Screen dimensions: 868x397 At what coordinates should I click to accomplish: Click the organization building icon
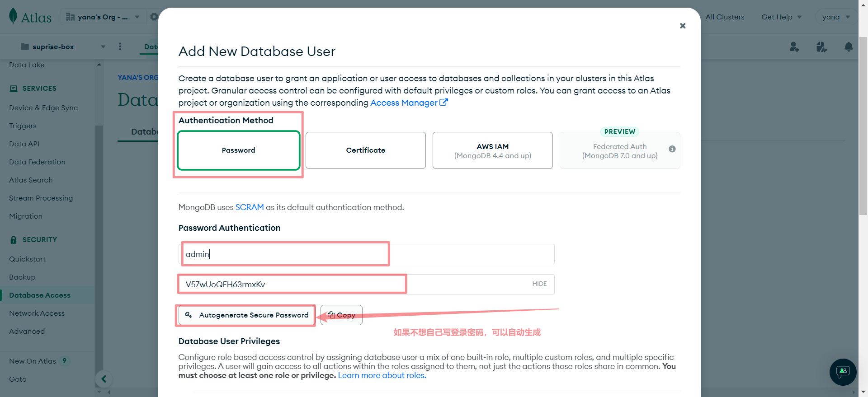(70, 17)
